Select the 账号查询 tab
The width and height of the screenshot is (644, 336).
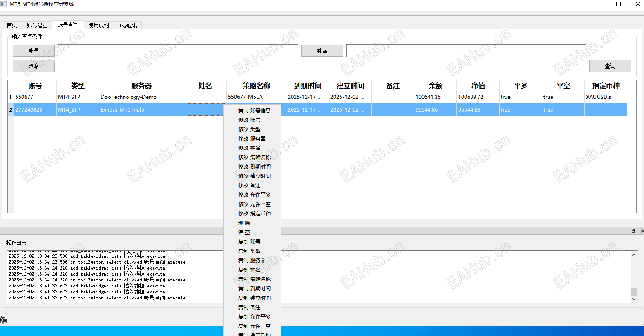(68, 25)
